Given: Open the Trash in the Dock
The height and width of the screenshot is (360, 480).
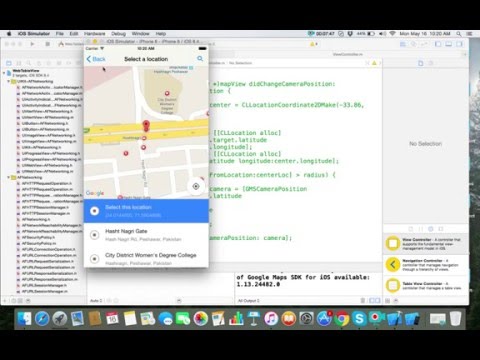Looking at the screenshot, I should pyautogui.click(x=455, y=319).
